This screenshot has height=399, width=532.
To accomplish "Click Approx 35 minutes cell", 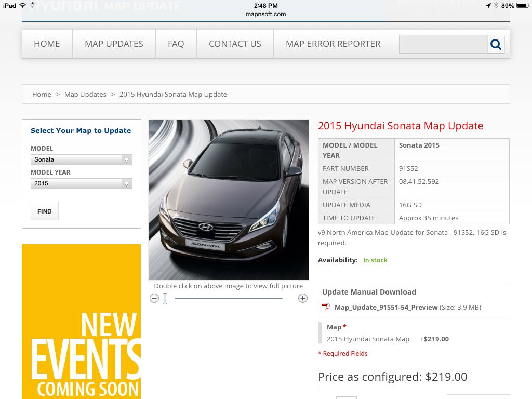I will point(451,218).
